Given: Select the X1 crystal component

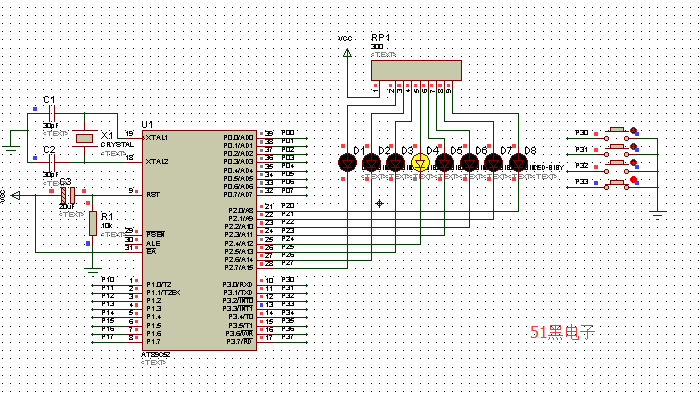Looking at the screenshot, I should [x=84, y=138].
